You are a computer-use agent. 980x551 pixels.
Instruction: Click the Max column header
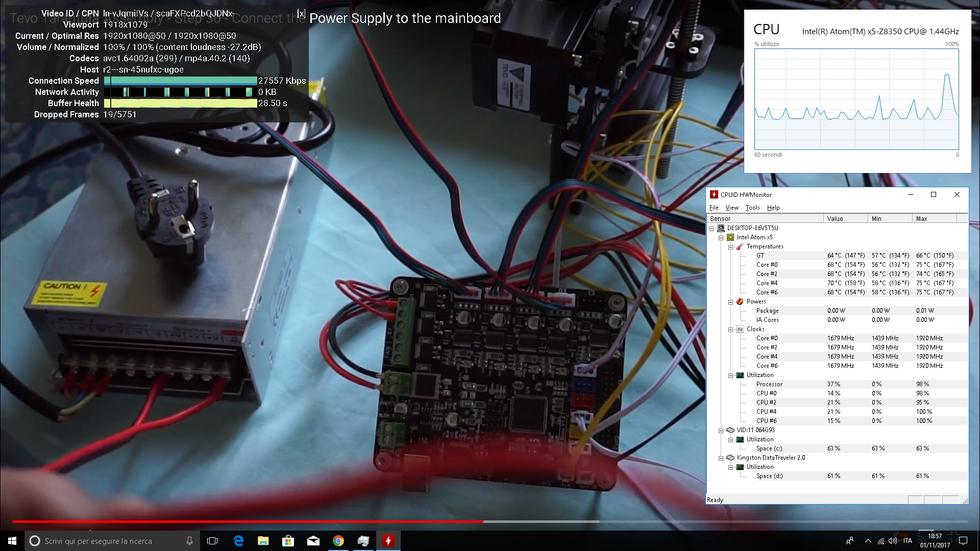934,218
